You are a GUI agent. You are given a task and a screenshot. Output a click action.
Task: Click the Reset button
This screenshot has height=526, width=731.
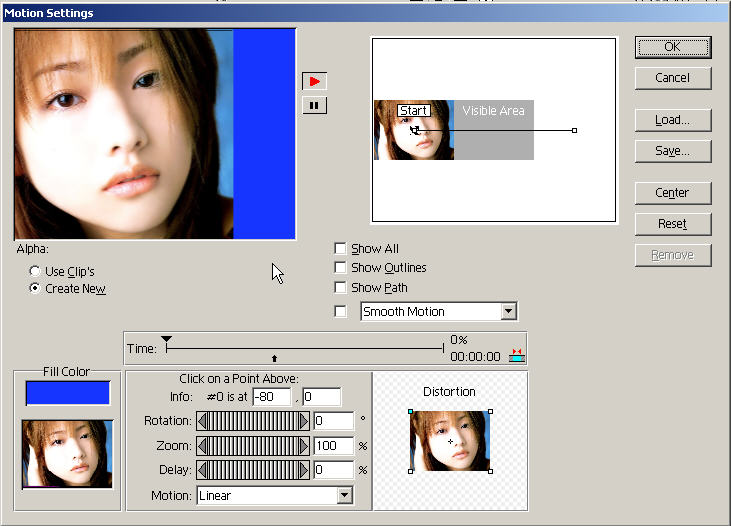(673, 224)
